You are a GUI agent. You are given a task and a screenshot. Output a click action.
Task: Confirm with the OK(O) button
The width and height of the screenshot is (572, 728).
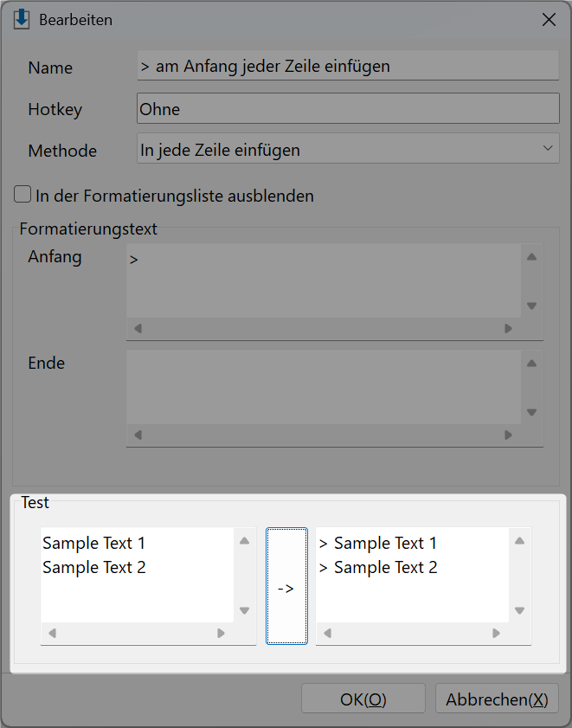pos(363,699)
